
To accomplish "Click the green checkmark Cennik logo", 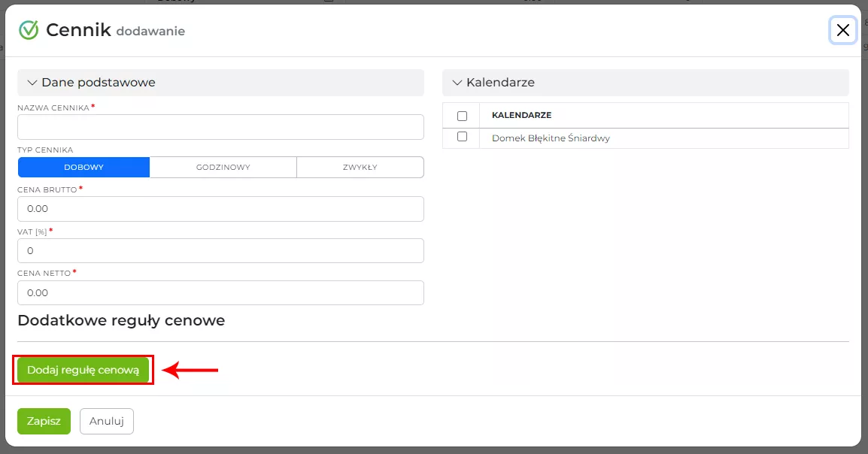I will click(x=29, y=30).
